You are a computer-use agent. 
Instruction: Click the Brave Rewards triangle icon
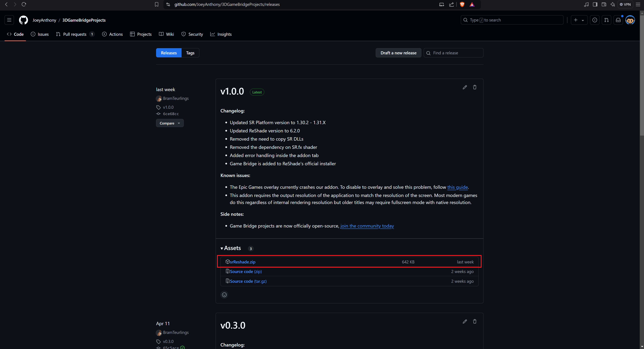tap(472, 4)
